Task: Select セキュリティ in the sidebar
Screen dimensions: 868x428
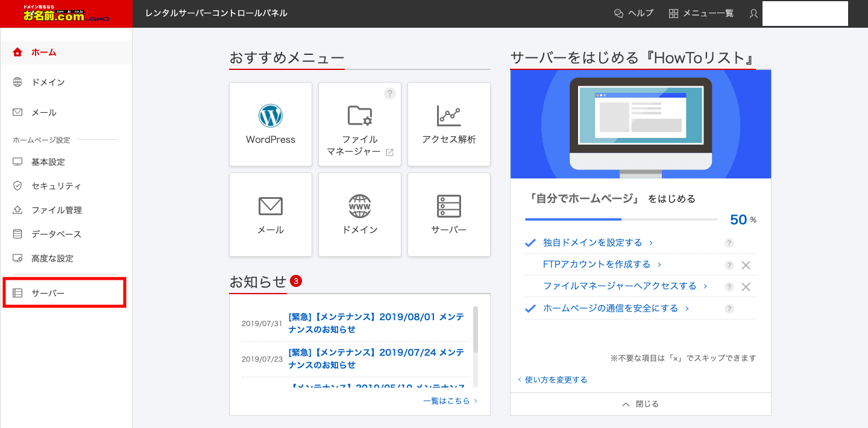Action: pos(56,186)
